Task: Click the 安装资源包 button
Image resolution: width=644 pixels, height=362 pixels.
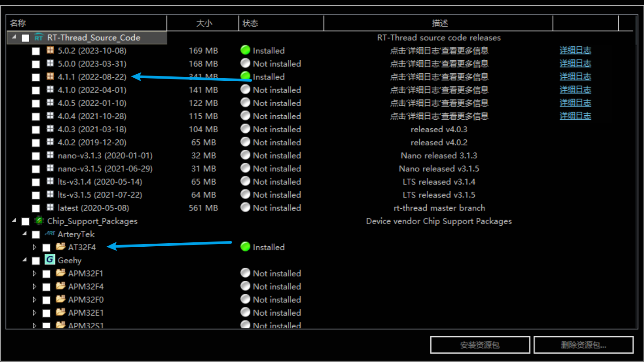Action: (480, 345)
